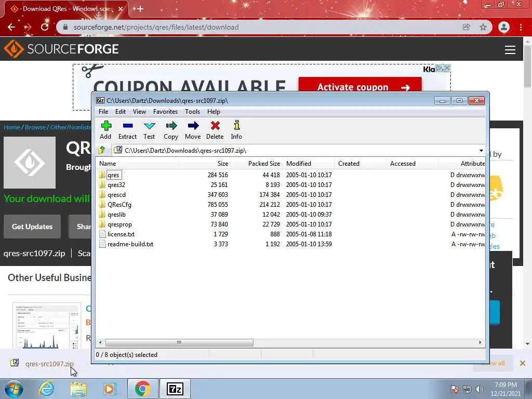The width and height of the screenshot is (532, 399).
Task: Launch Internet Explorer from taskbar
Action: coord(46,389)
